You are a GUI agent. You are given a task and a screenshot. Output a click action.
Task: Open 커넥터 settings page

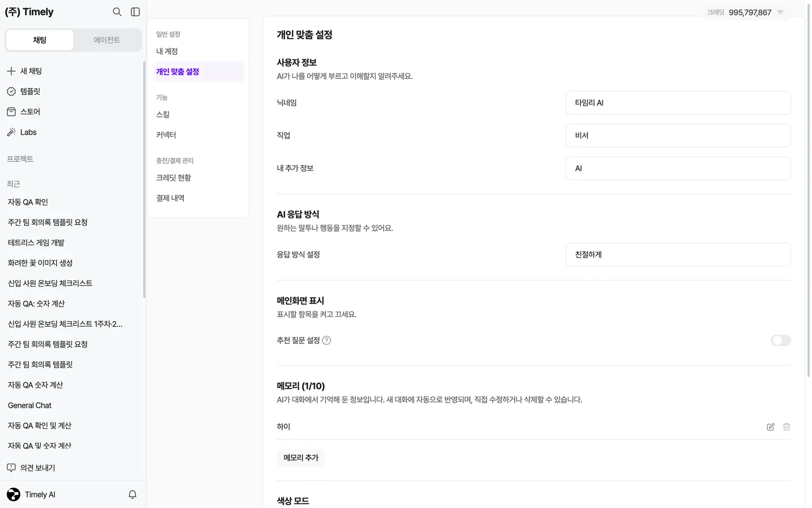pyautogui.click(x=198, y=135)
